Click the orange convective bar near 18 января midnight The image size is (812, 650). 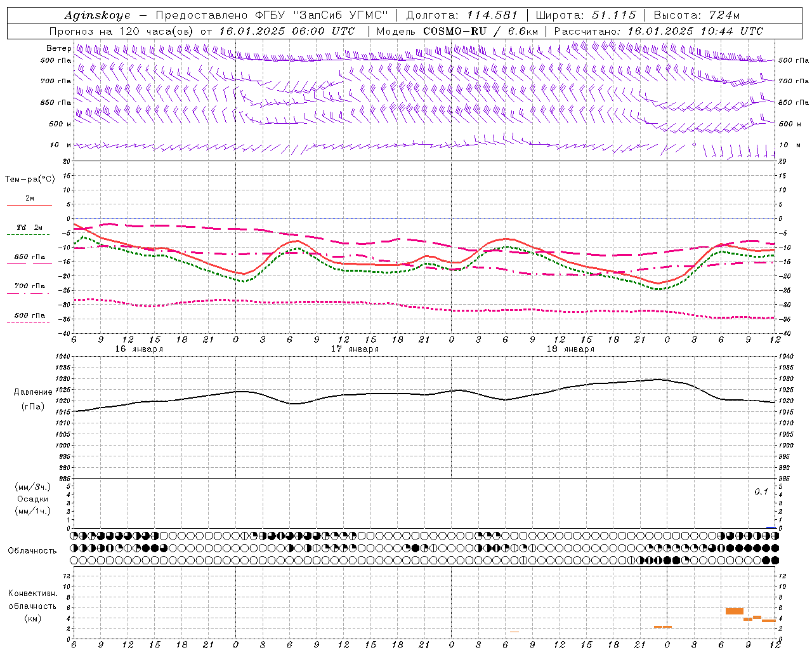[662, 627]
